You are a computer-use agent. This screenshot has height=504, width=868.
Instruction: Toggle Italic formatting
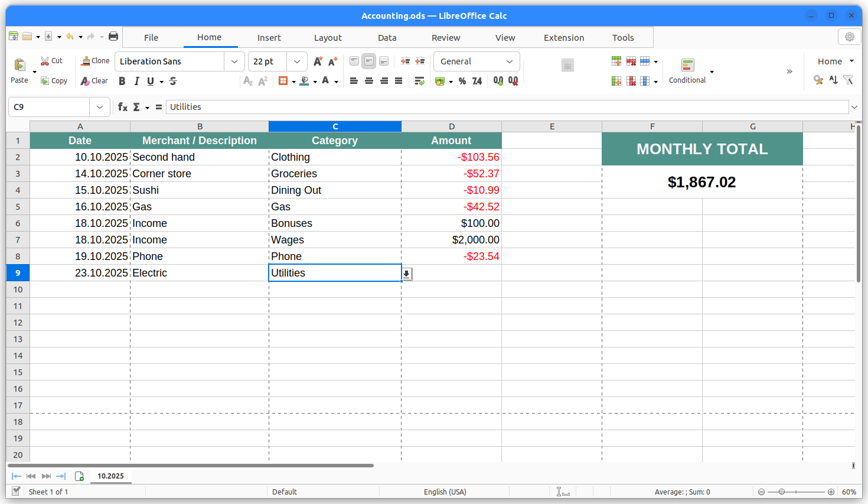coord(136,81)
